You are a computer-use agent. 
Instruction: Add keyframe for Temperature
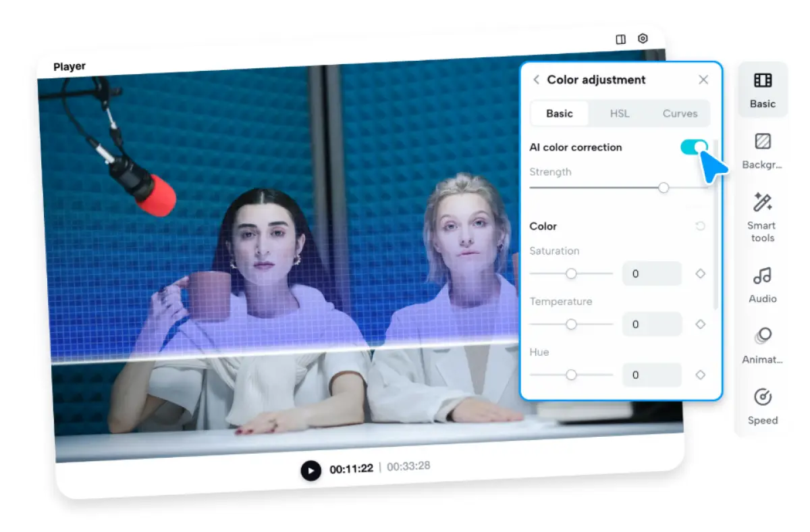tap(700, 324)
